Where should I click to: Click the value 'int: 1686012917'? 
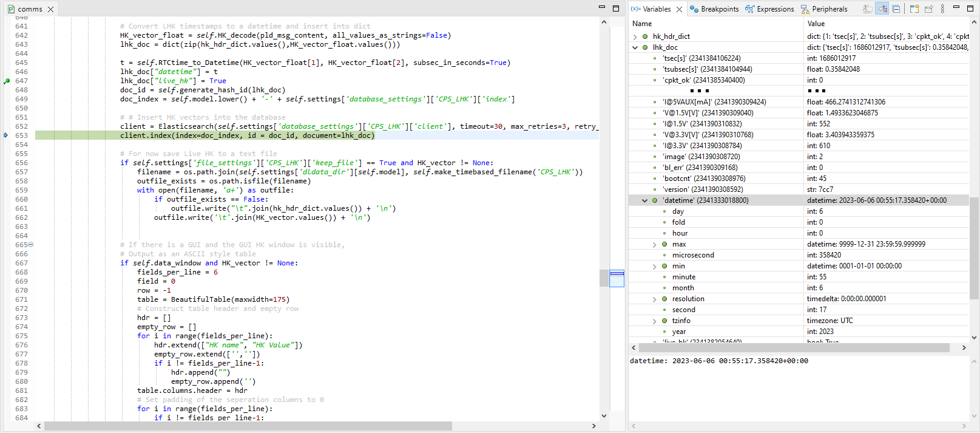coord(831,58)
